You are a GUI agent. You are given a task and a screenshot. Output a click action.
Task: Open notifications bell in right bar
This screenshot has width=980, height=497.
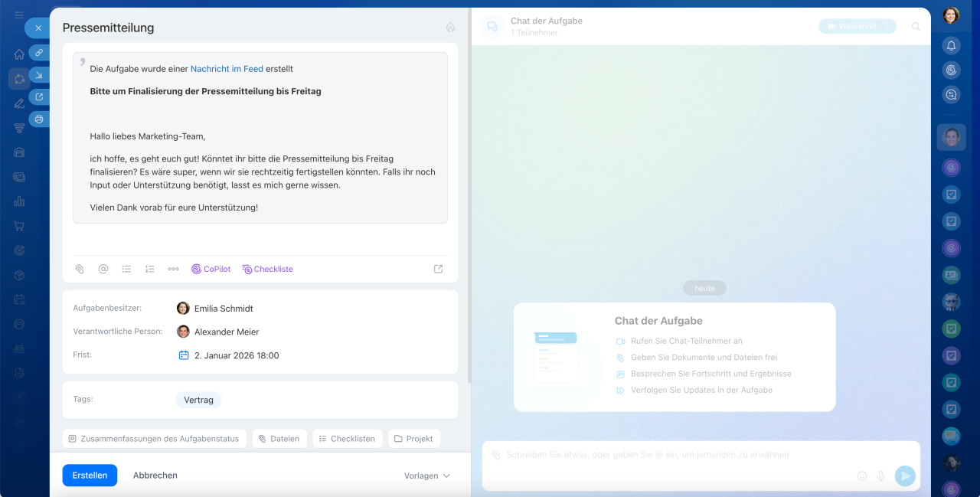click(x=951, y=46)
